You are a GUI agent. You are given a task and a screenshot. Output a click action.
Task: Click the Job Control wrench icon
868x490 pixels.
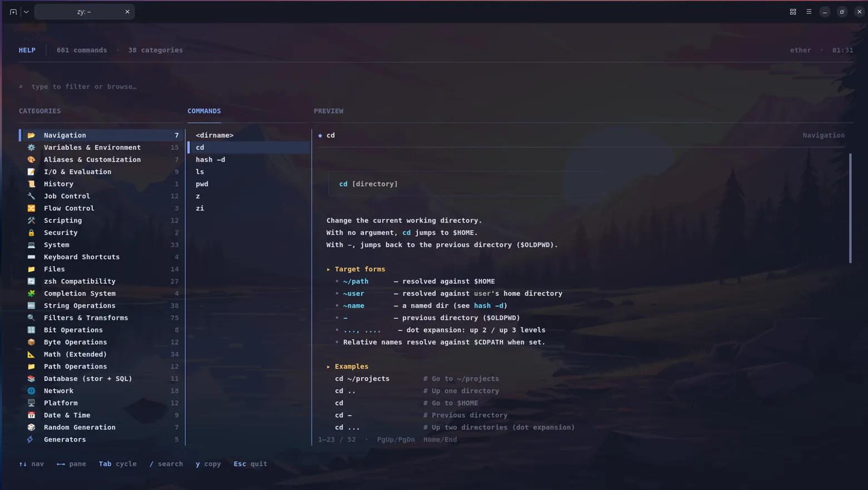coord(31,196)
